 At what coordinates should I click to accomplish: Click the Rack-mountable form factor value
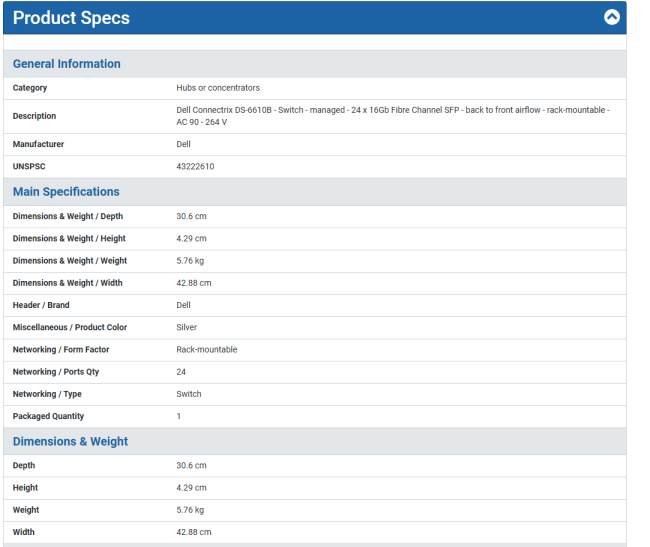(207, 350)
